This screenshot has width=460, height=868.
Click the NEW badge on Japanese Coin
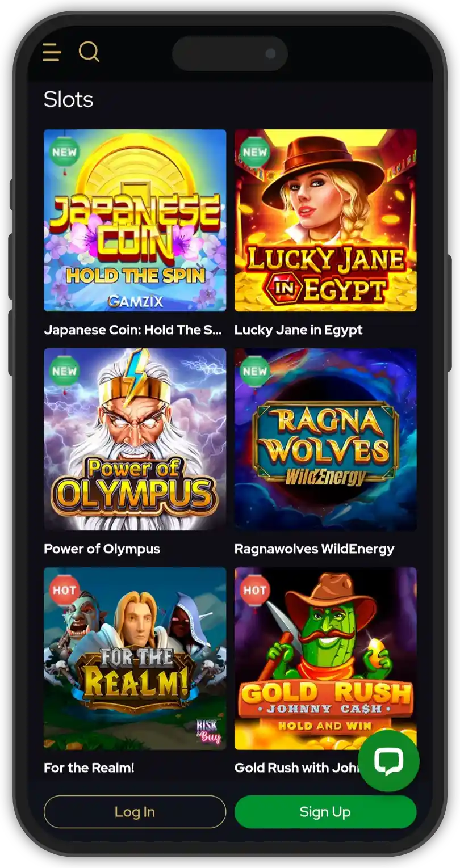tap(64, 151)
